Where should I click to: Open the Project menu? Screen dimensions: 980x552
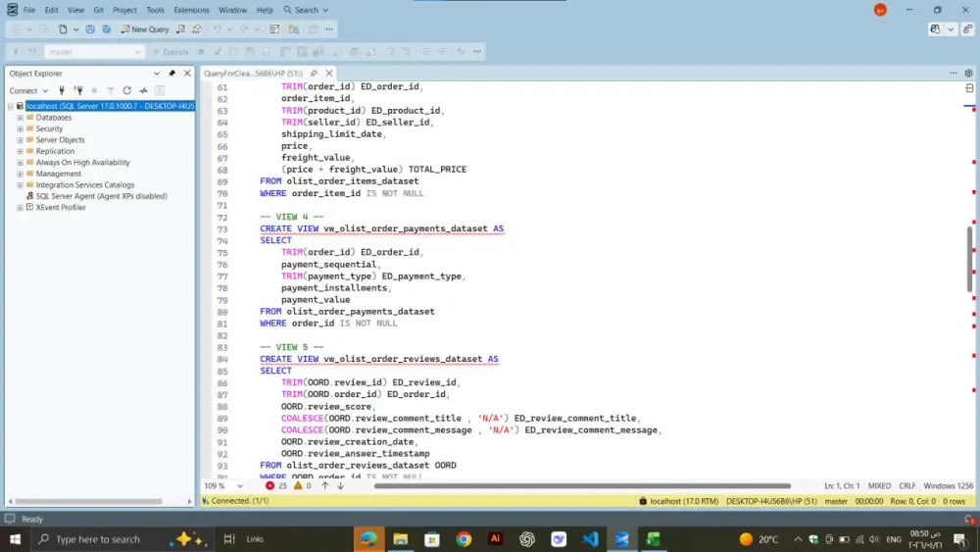[124, 10]
